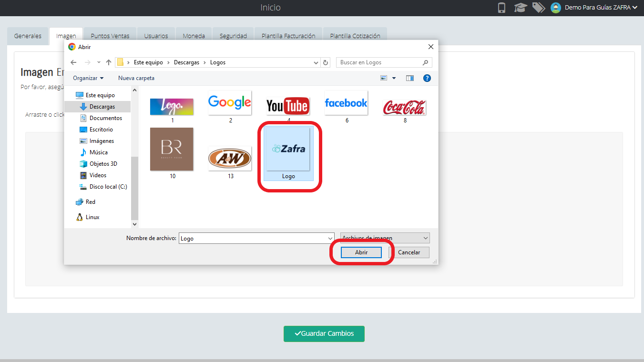
Task: Open the Archivos de imagen file type dropdown
Action: point(385,238)
